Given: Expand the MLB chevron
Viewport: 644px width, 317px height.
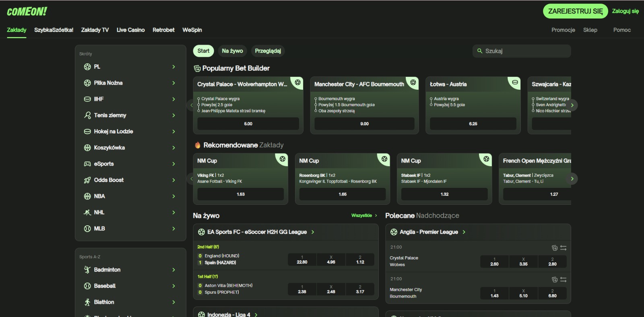Looking at the screenshot, I should (173, 228).
